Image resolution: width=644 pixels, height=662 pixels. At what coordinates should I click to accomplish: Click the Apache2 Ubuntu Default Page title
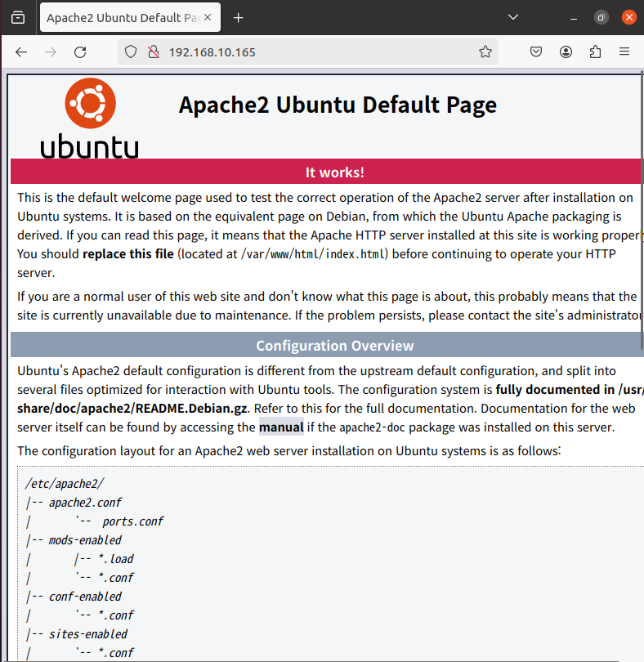click(338, 105)
